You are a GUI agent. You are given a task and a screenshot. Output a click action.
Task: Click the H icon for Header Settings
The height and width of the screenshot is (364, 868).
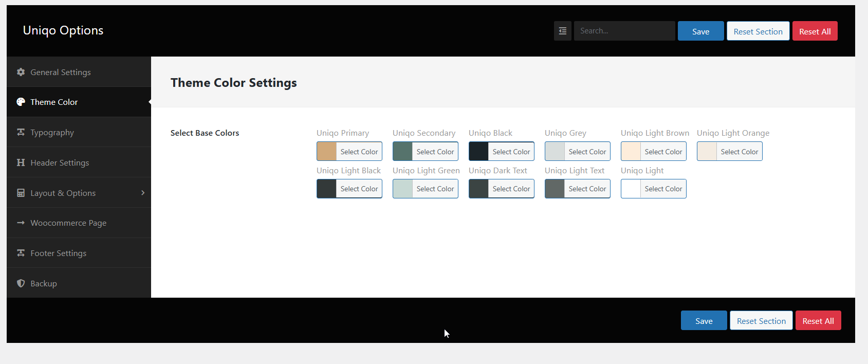[x=21, y=162]
